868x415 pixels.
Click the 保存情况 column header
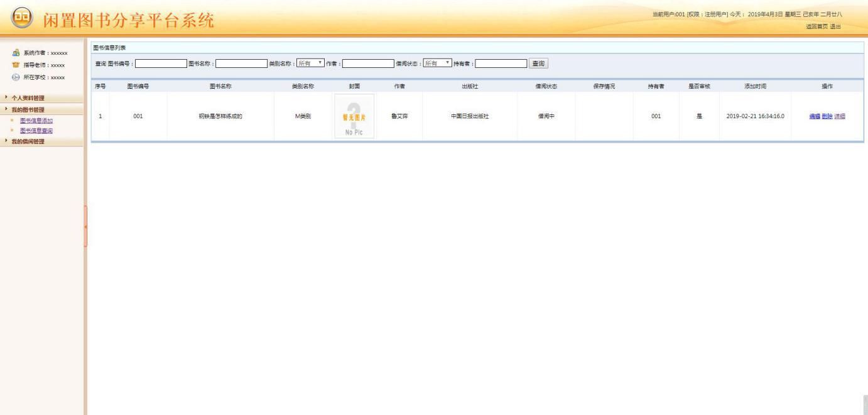(x=604, y=86)
